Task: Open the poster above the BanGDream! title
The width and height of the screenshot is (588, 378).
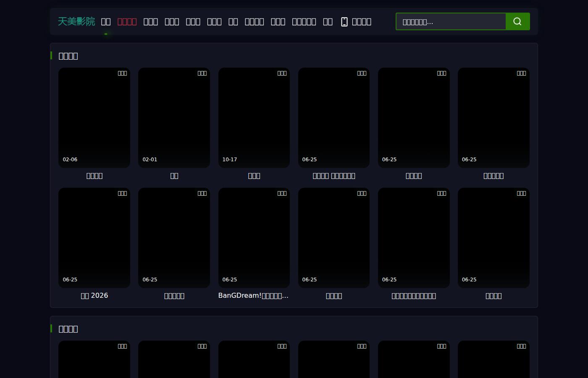Action: pyautogui.click(x=254, y=238)
